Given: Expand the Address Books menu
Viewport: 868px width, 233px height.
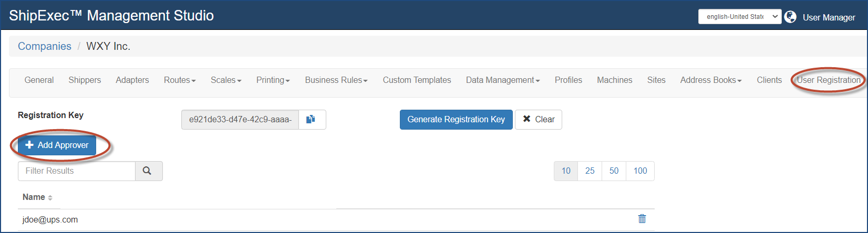Looking at the screenshot, I should pos(711,80).
